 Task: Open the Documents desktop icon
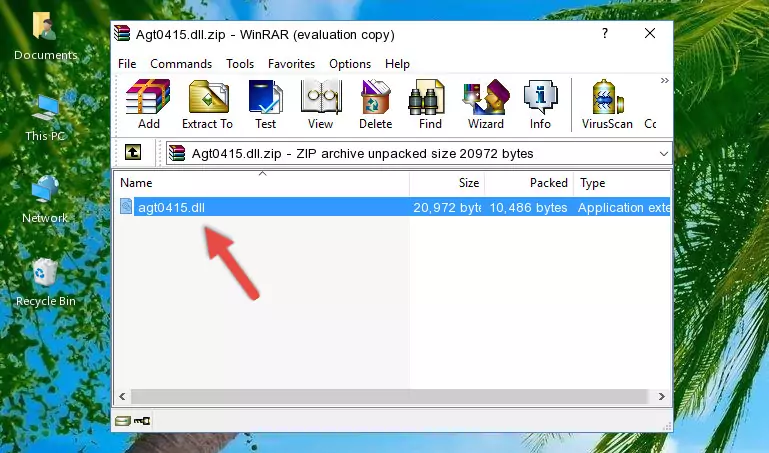click(45, 36)
